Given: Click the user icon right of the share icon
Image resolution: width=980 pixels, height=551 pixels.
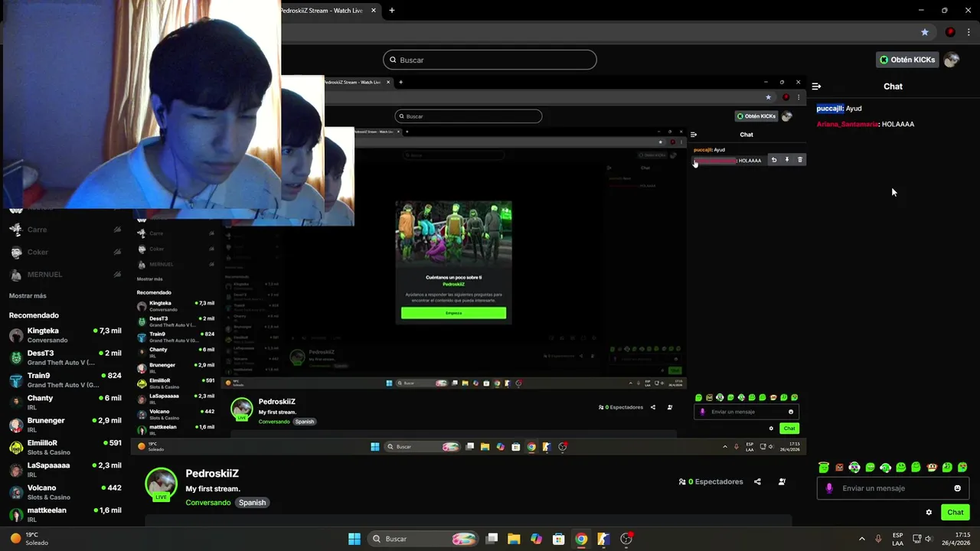Looking at the screenshot, I should pyautogui.click(x=782, y=481).
